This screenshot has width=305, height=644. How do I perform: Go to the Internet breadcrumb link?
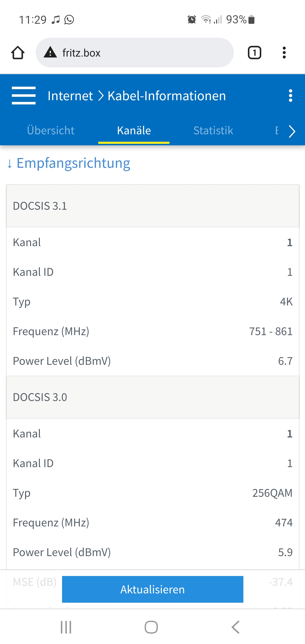70,96
